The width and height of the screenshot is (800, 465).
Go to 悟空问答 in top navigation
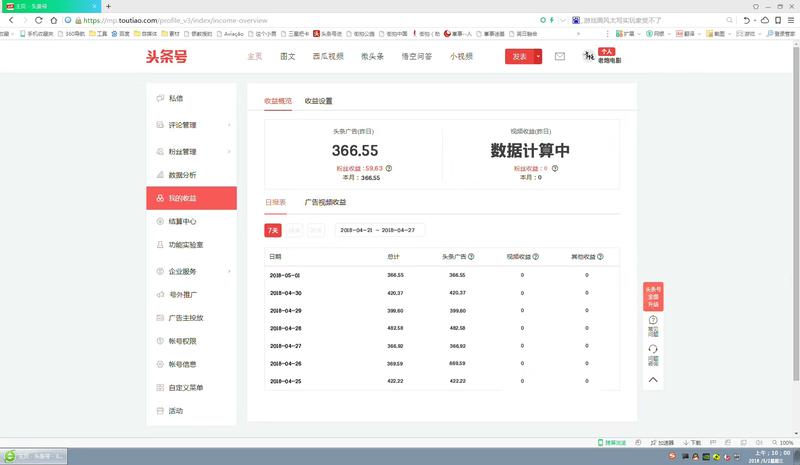click(416, 56)
